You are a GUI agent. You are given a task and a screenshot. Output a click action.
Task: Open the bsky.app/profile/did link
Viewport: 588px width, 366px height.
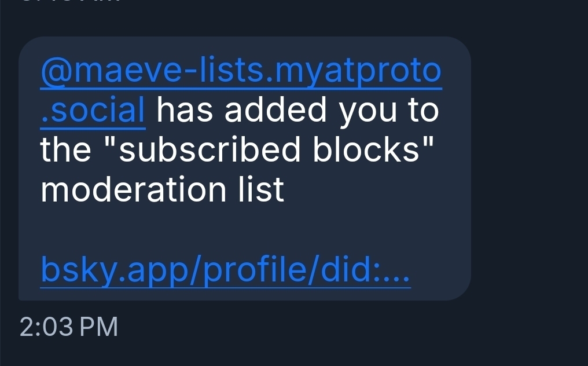click(226, 270)
